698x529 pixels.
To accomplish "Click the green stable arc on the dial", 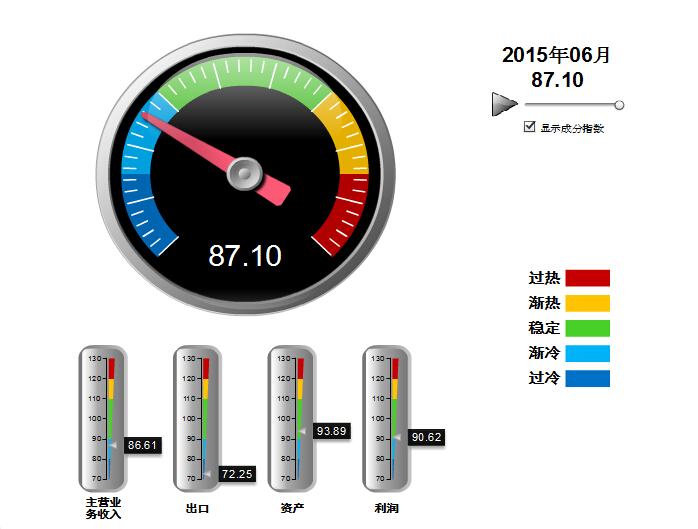I will (x=245, y=71).
